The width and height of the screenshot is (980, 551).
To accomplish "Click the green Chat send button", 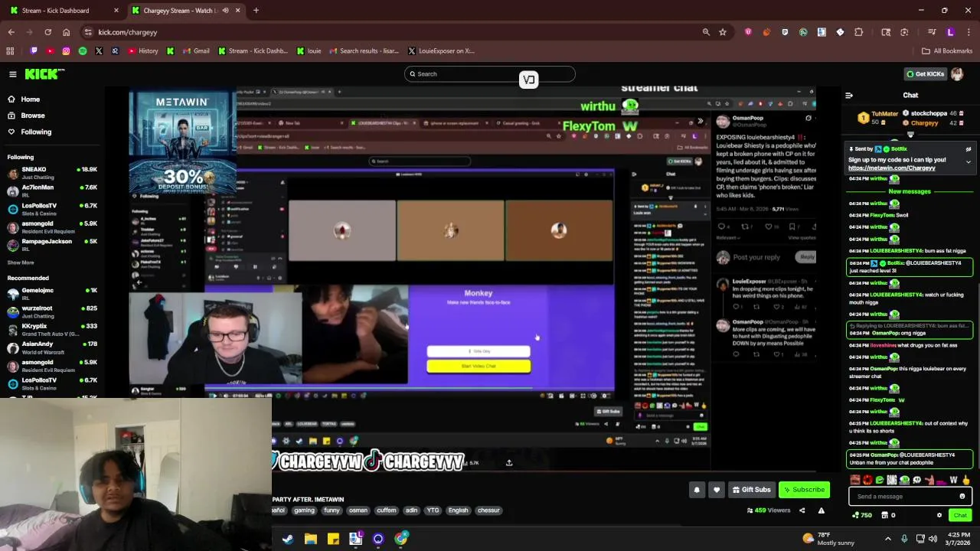I will pos(960,515).
